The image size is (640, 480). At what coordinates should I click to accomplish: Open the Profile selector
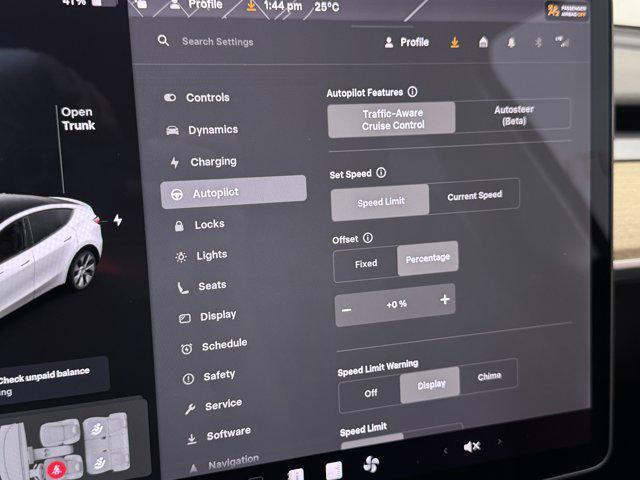[x=407, y=42]
